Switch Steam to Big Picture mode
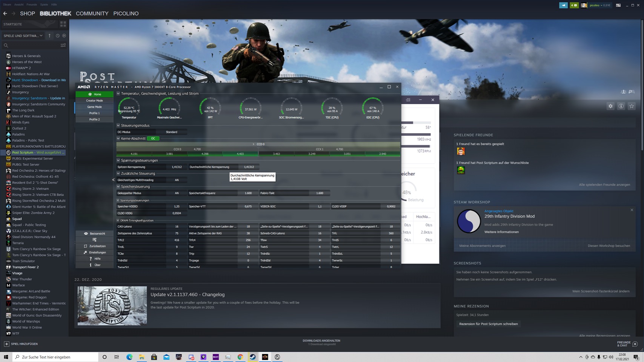 pos(618,5)
